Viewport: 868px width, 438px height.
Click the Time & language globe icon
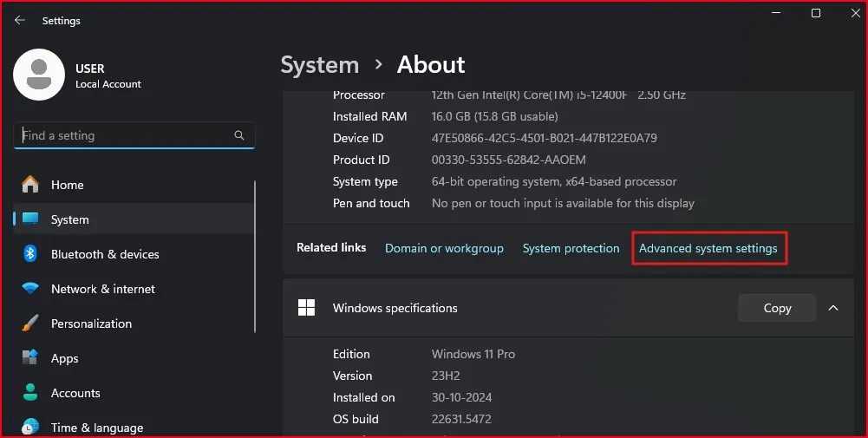coord(30,427)
